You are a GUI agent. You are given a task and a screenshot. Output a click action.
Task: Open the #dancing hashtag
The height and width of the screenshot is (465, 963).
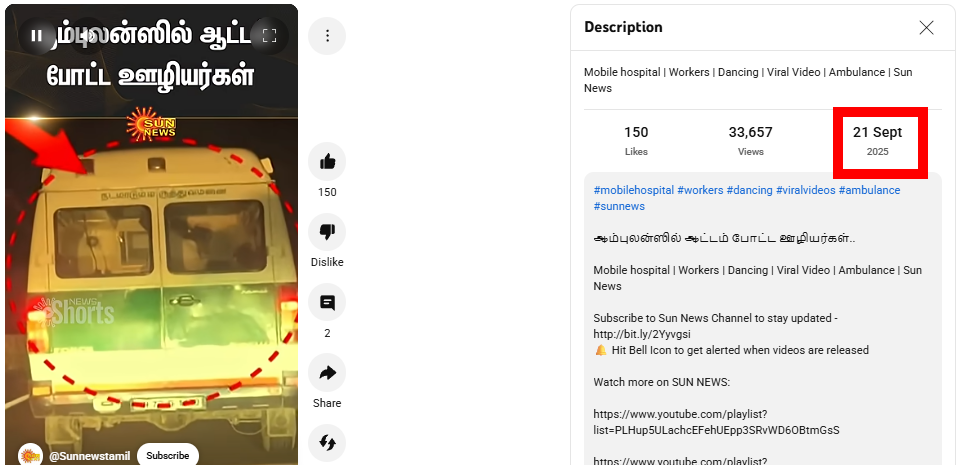[x=749, y=190]
